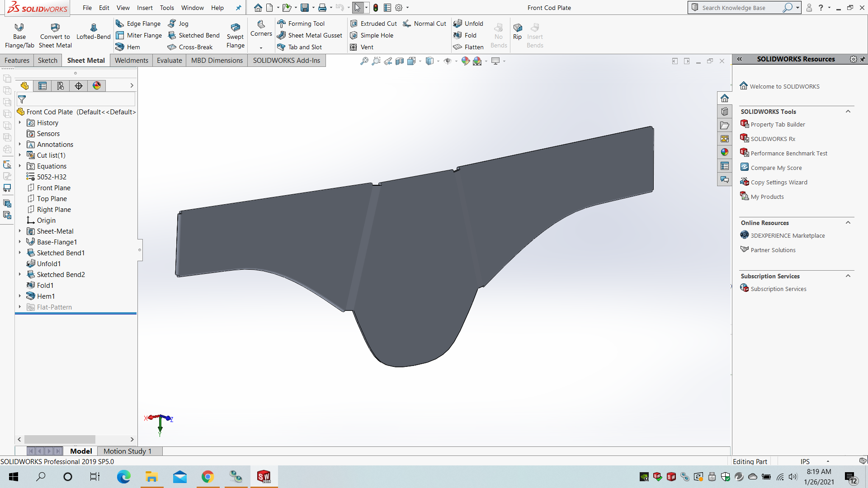Open the Design Library task pane tab
The image size is (868, 488).
[725, 112]
